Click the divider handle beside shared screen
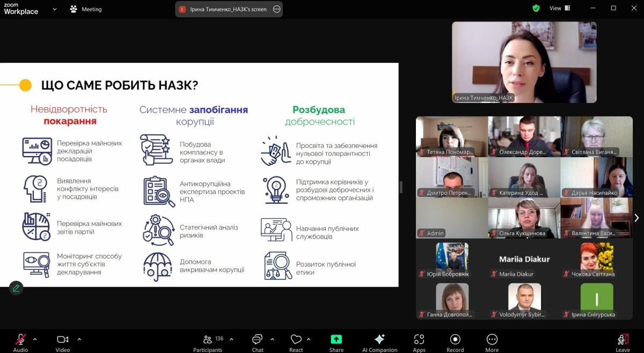This screenshot has height=353, width=644. coord(401,187)
